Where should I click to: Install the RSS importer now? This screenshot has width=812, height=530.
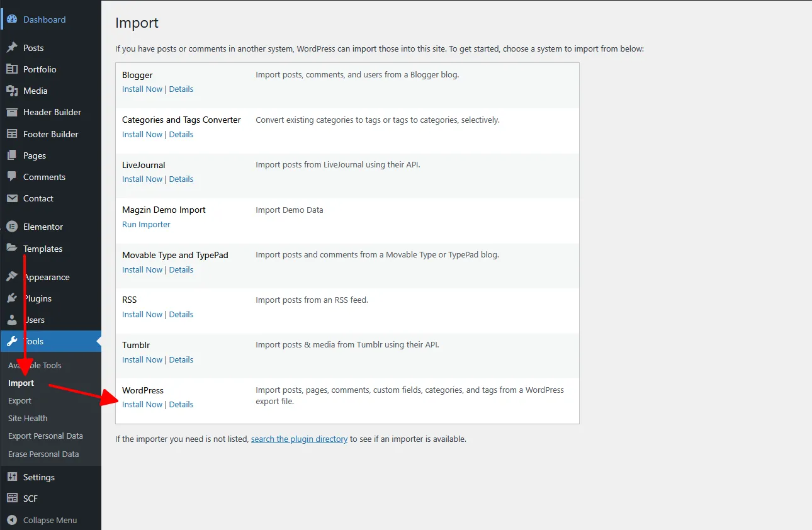click(x=142, y=314)
